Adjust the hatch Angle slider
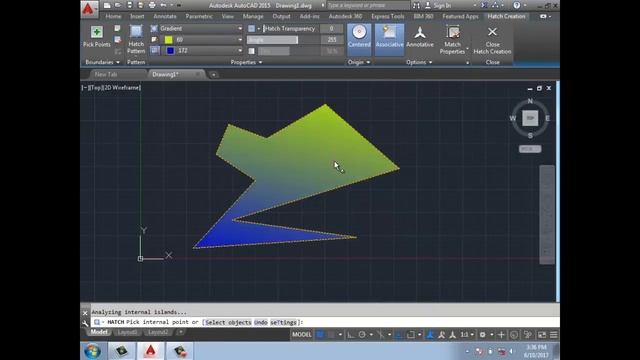The width and height of the screenshot is (640, 360). pos(273,40)
